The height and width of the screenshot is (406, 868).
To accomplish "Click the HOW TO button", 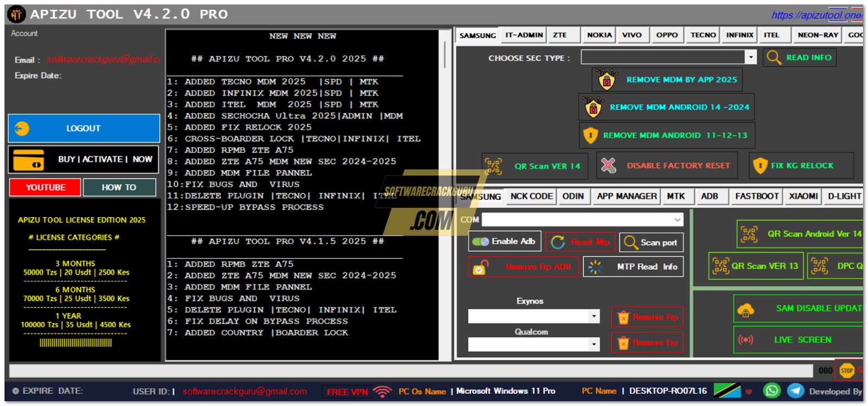I will (x=119, y=187).
